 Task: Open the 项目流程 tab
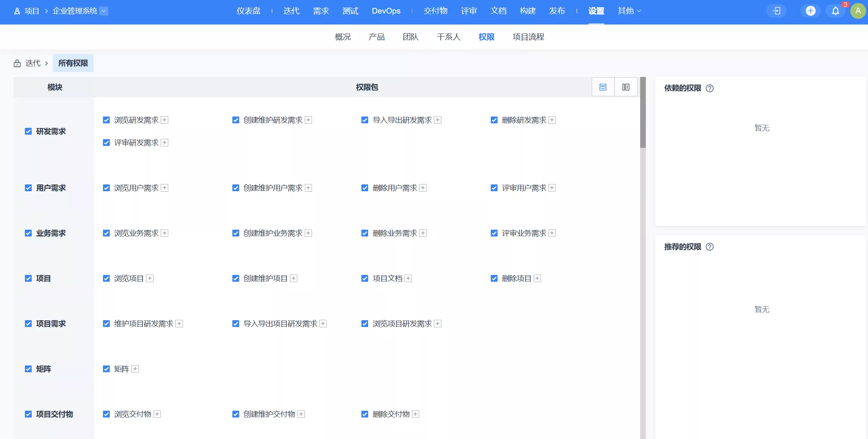pyautogui.click(x=528, y=37)
